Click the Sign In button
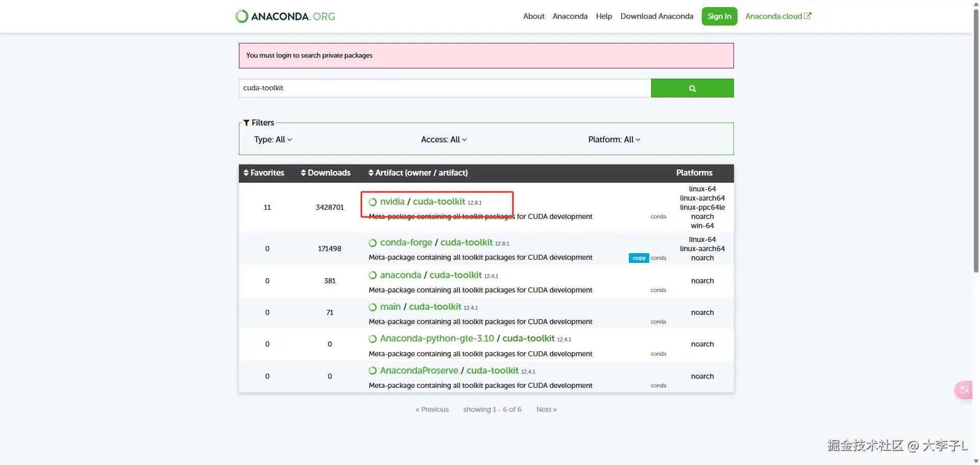Screen dimensions: 980x465 pos(719,16)
